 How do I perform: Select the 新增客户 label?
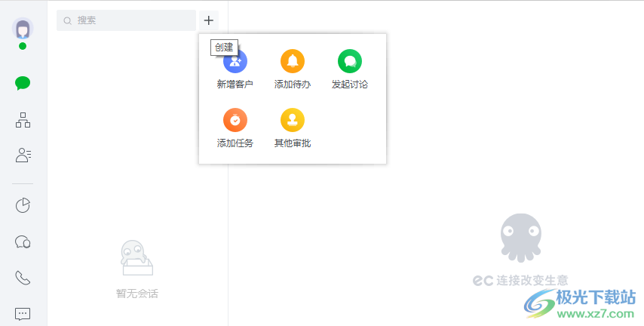tap(235, 85)
